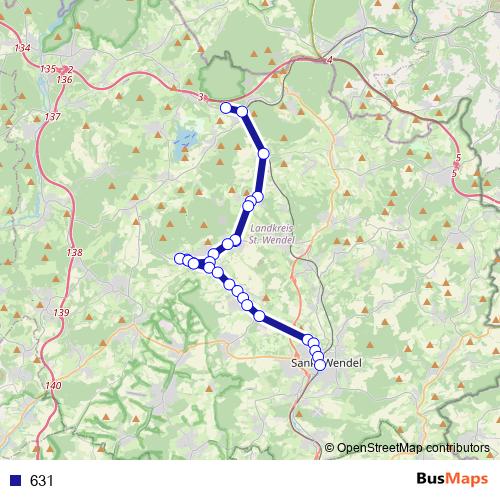Click the 134 motorway marker label
The width and height of the screenshot is (500, 500).
pos(22,48)
